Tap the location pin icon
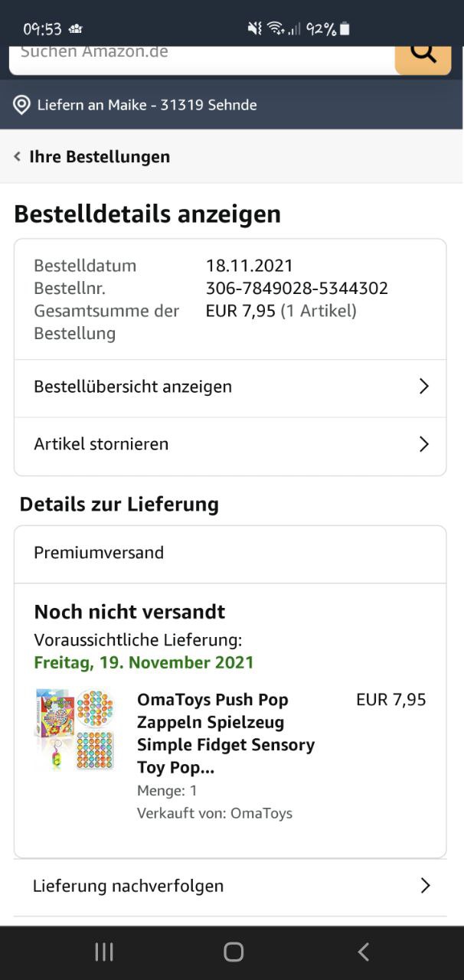The height and width of the screenshot is (980, 464). (x=21, y=105)
